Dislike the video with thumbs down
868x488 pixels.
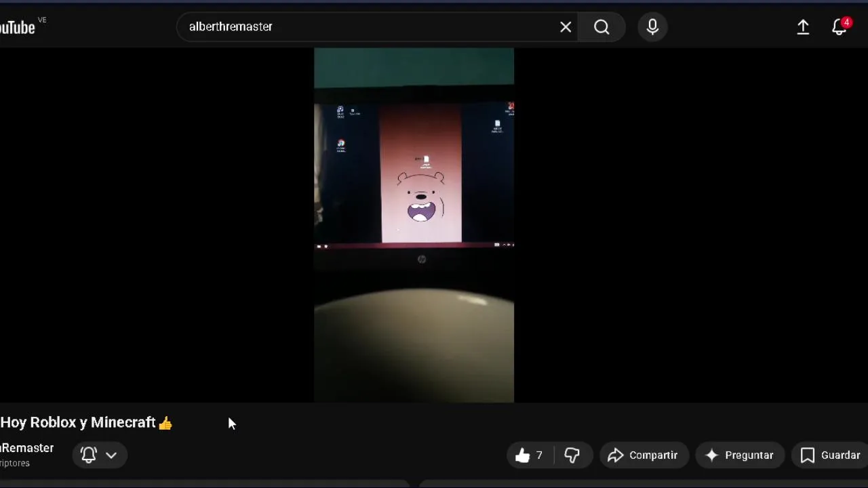[572, 455]
